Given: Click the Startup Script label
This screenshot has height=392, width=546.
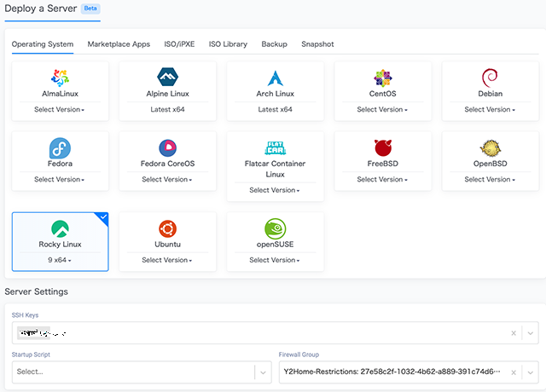Looking at the screenshot, I should coord(31,355).
